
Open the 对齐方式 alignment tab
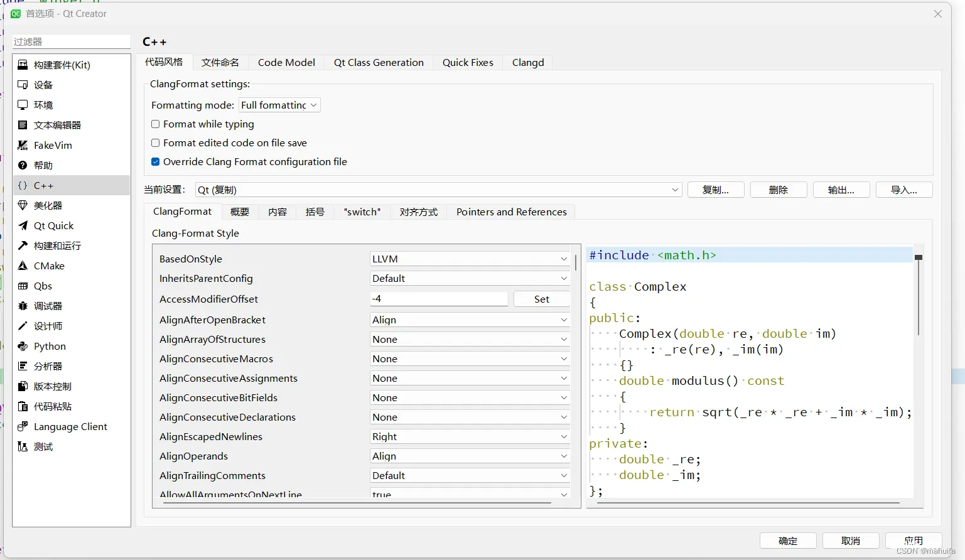[x=419, y=212]
